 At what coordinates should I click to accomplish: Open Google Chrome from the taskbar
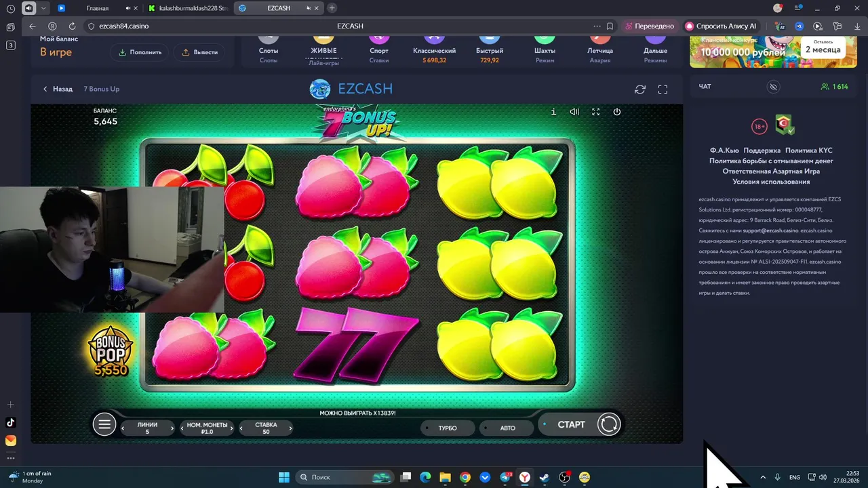pyautogui.click(x=465, y=477)
